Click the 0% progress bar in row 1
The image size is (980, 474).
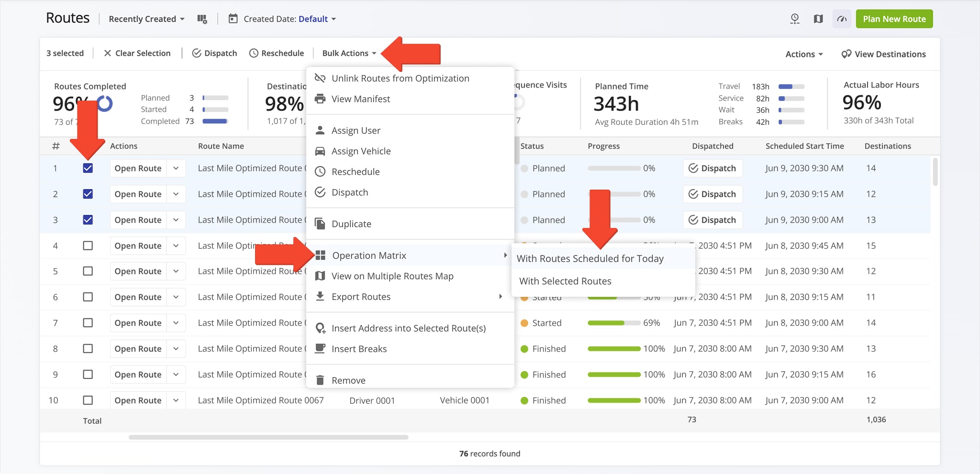tap(614, 168)
